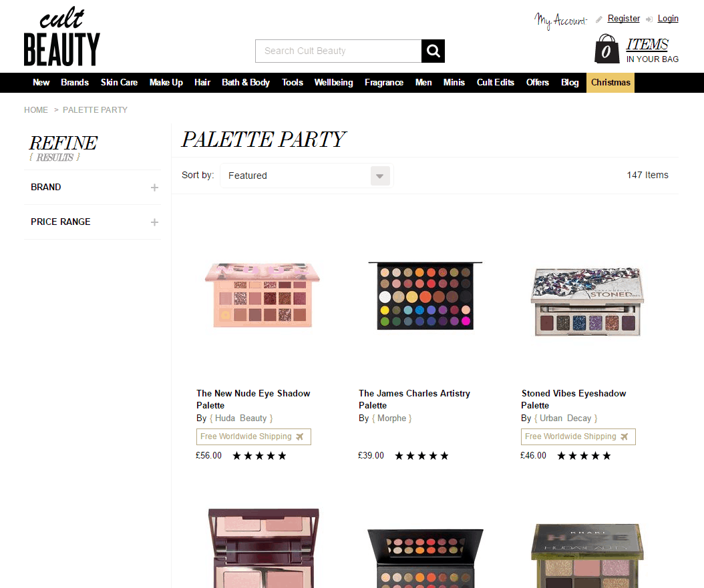
Task: Click Free Worldwide Shipping badge under Huda Beauty
Action: click(x=254, y=437)
